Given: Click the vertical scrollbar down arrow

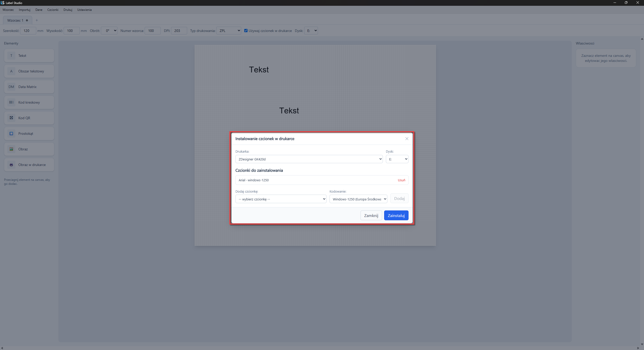Looking at the screenshot, I should tap(642, 344).
